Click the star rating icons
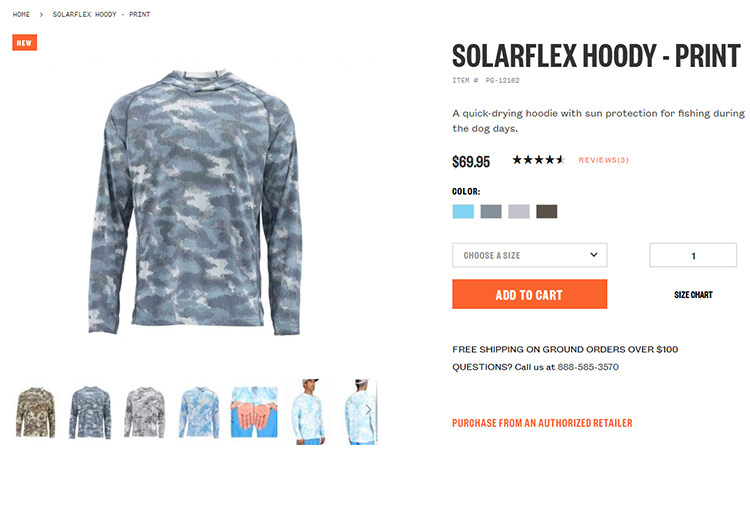The width and height of the screenshot is (750, 506). [539, 160]
